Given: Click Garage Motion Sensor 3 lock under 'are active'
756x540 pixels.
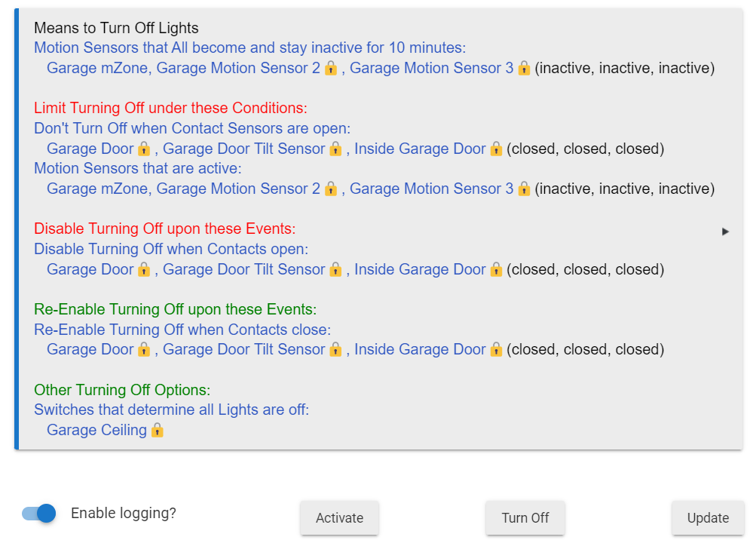Looking at the screenshot, I should coord(525,189).
